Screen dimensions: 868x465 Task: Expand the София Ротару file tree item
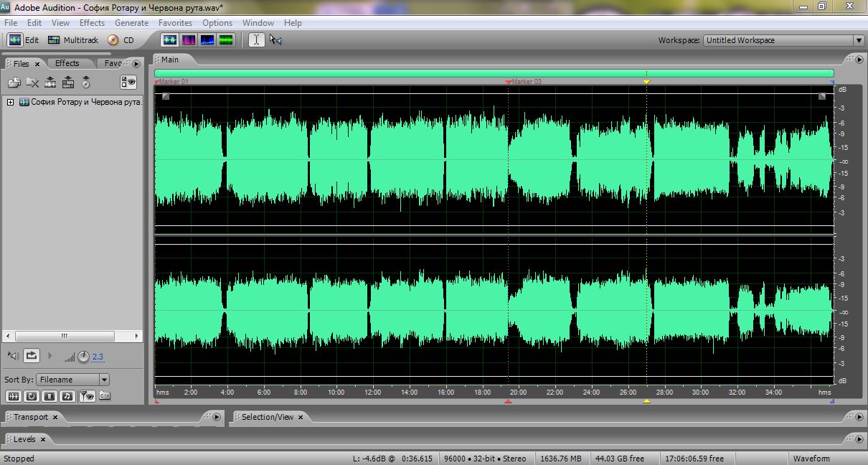(10, 102)
